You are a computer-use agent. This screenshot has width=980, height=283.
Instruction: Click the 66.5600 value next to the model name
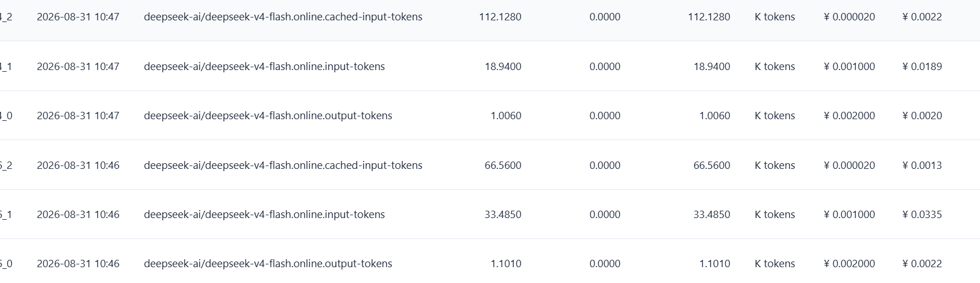click(503, 166)
